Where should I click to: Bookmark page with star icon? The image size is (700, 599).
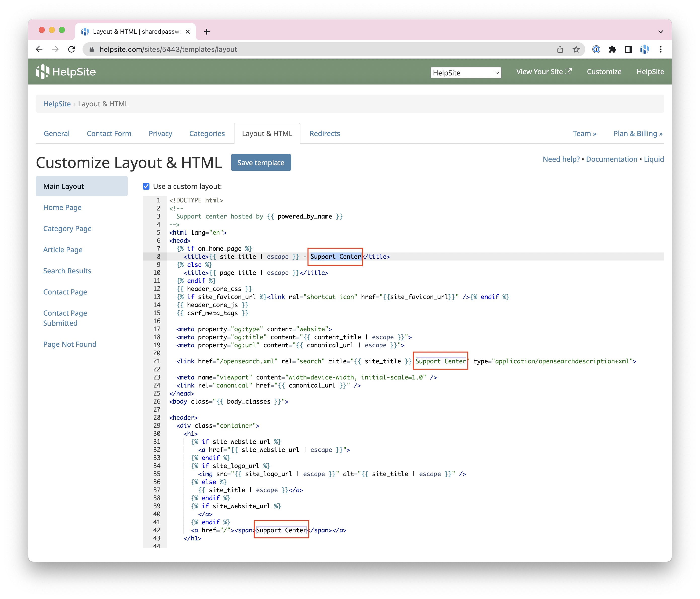(576, 49)
